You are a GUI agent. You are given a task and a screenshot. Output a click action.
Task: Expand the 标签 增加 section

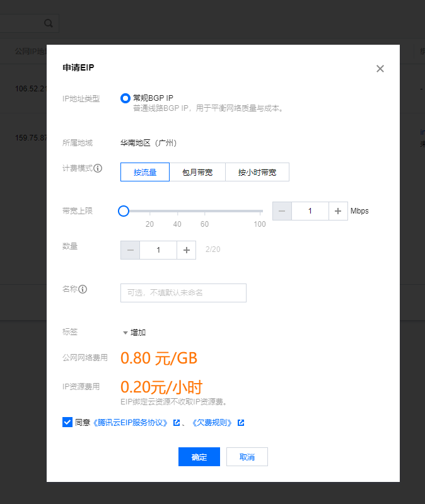pyautogui.click(x=134, y=333)
